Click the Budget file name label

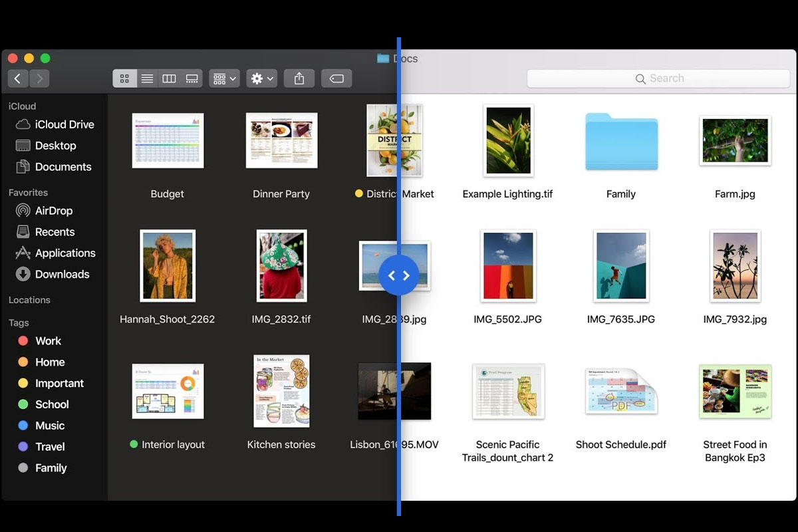point(168,194)
